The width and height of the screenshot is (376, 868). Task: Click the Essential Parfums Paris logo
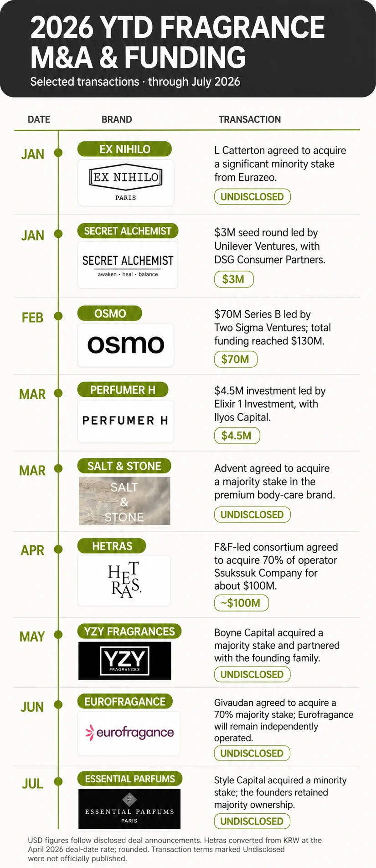point(129,809)
